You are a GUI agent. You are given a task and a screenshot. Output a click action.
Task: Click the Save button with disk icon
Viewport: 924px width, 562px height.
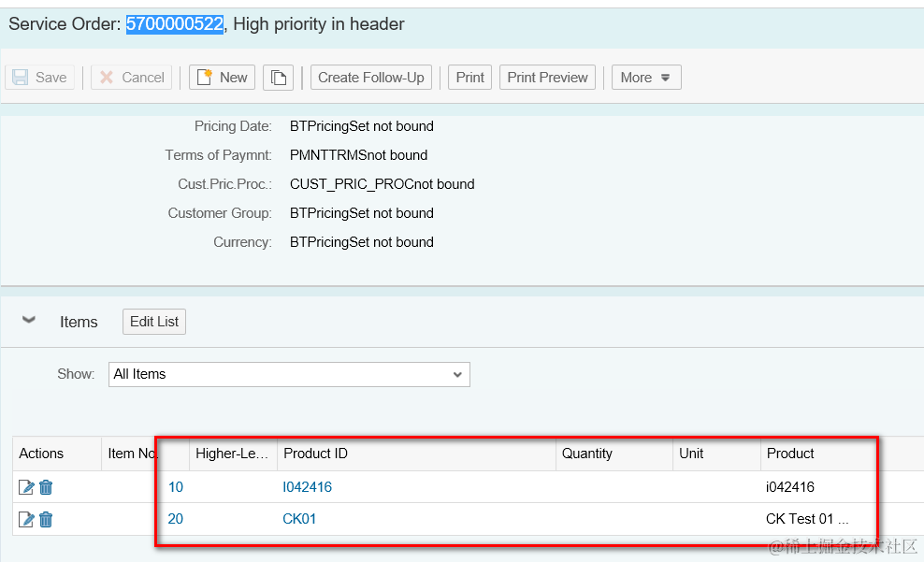click(39, 78)
